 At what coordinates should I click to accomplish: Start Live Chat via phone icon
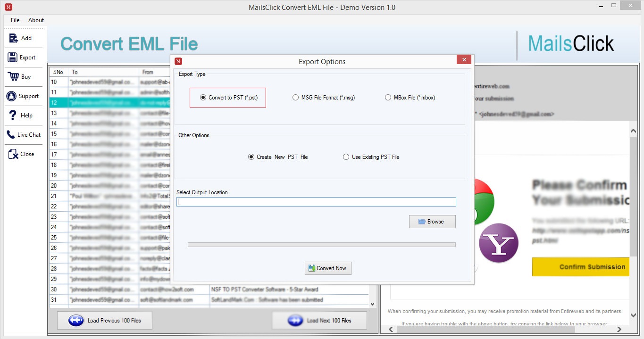pos(10,135)
